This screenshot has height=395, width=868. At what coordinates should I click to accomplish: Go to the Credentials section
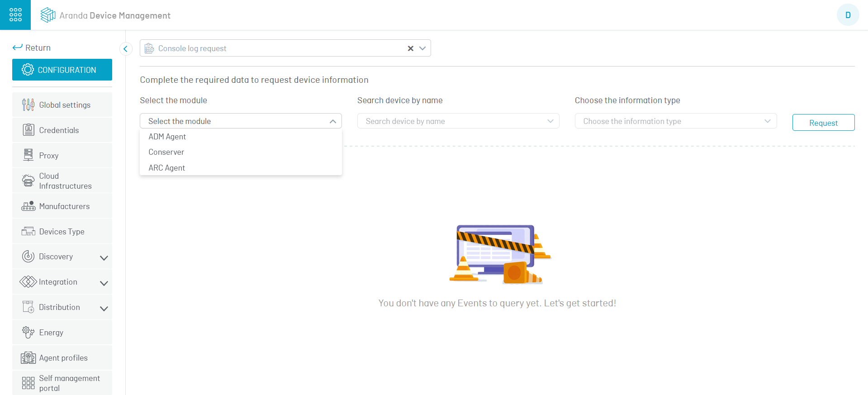[x=62, y=130]
